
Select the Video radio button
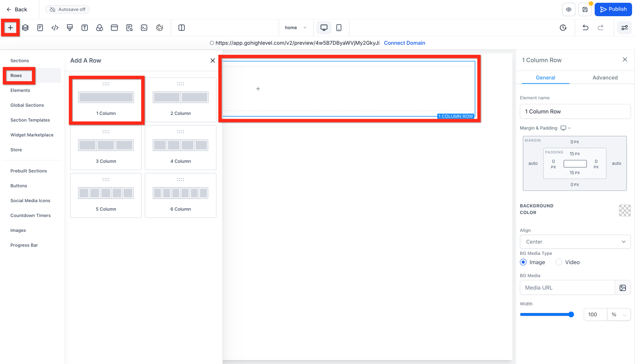pos(559,262)
